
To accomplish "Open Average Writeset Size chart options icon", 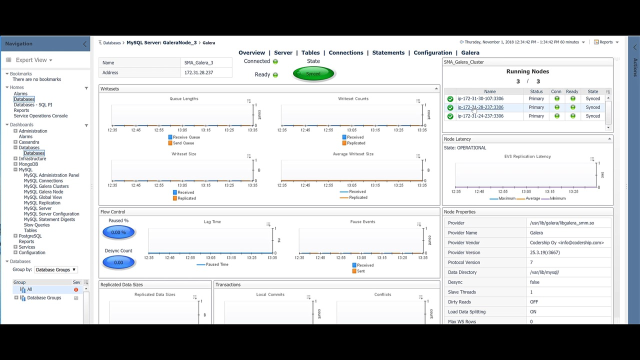I will [x=418, y=156].
